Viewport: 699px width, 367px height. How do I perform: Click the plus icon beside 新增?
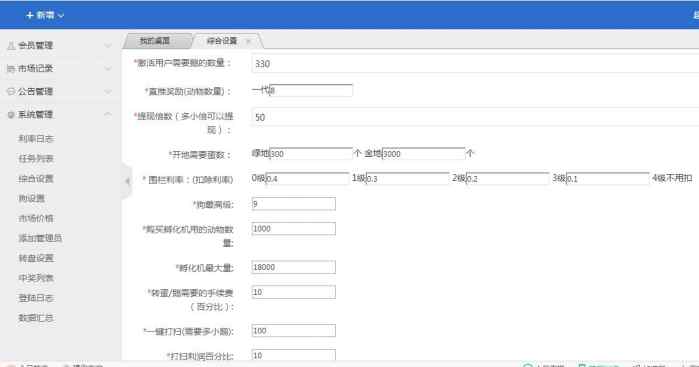30,15
